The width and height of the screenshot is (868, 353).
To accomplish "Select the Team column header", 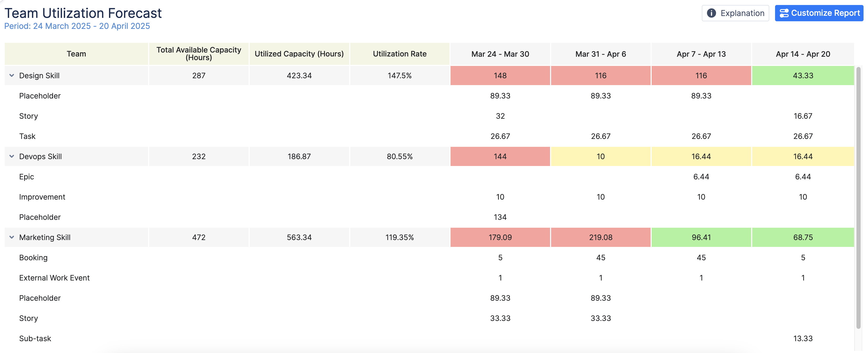I will 76,54.
